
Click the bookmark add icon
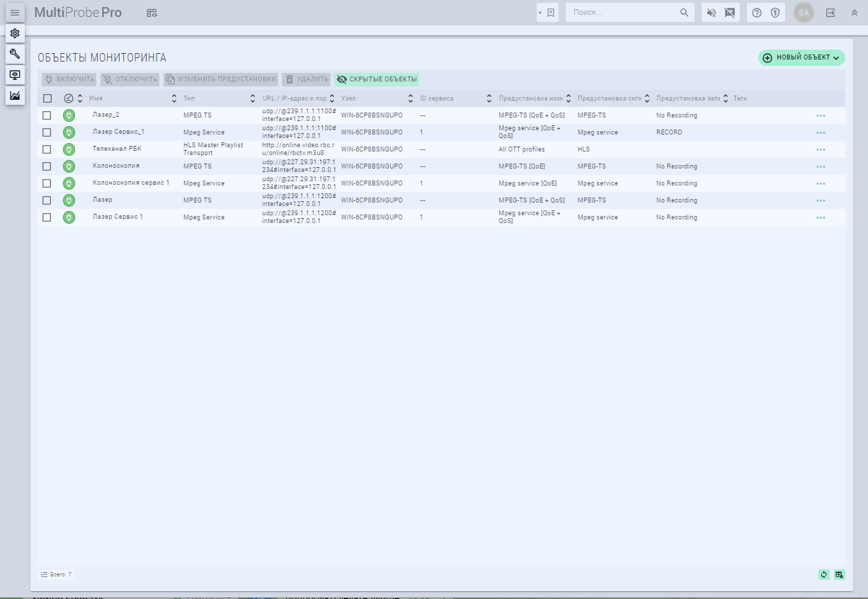[x=551, y=13]
